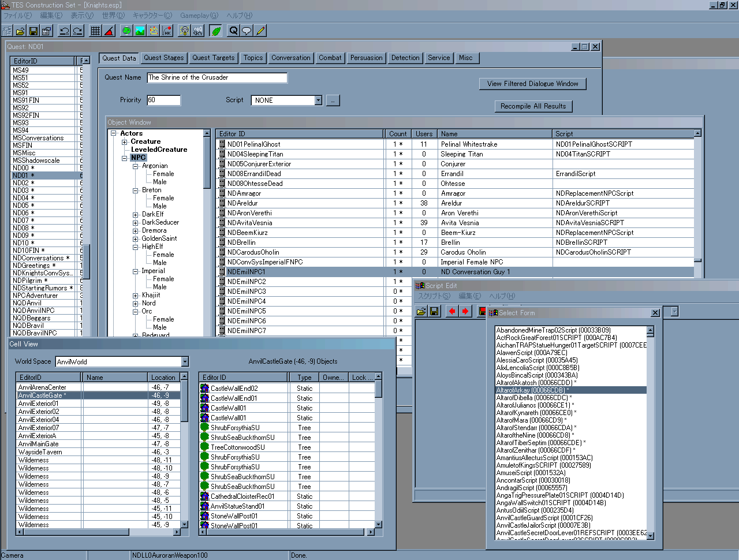Open the world globe heightmap icon
The width and height of the screenshot is (739, 560).
(126, 31)
